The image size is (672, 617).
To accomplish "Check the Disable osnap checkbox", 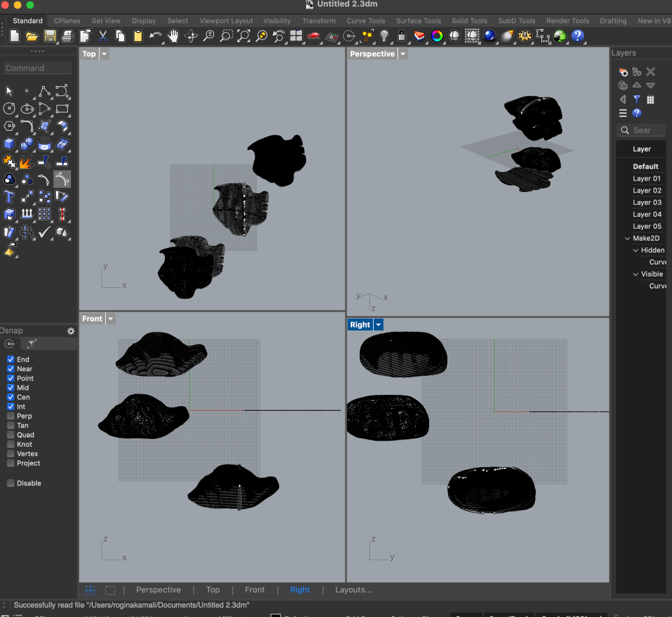I will 11,483.
